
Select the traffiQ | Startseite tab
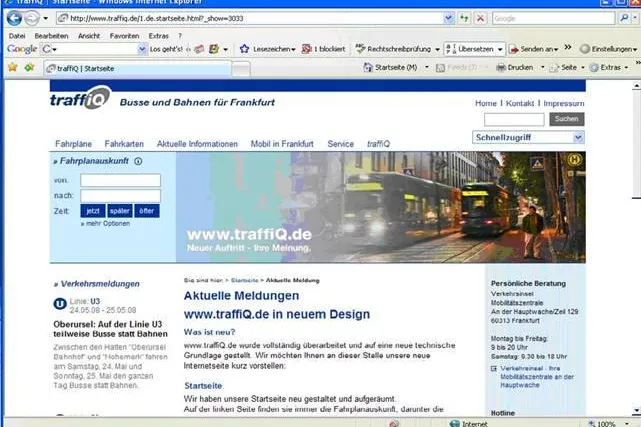click(137, 69)
